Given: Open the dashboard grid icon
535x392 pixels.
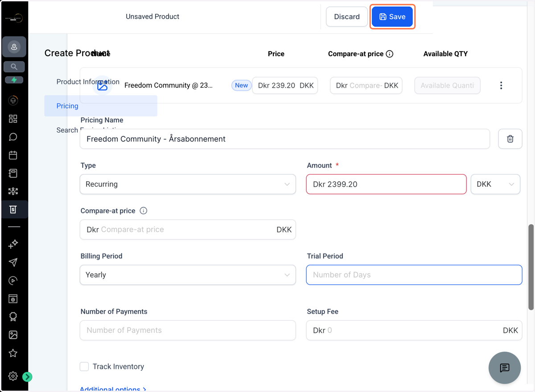Looking at the screenshot, I should tap(13, 118).
